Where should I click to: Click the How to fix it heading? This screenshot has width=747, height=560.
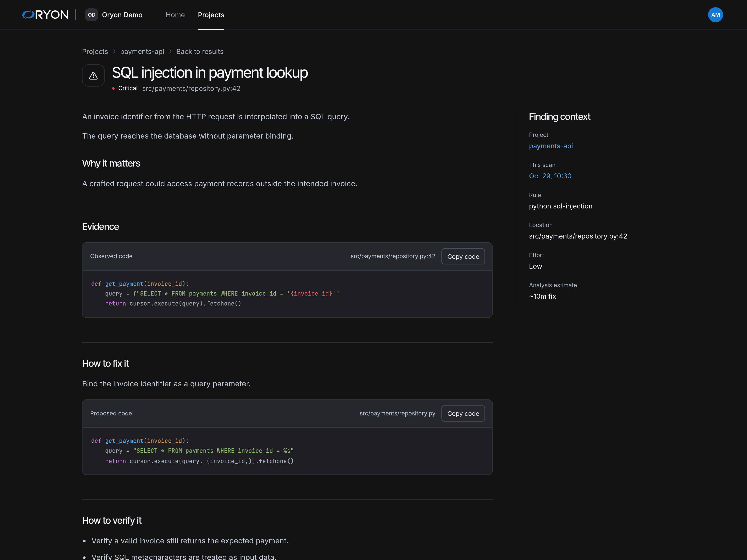coord(105,364)
